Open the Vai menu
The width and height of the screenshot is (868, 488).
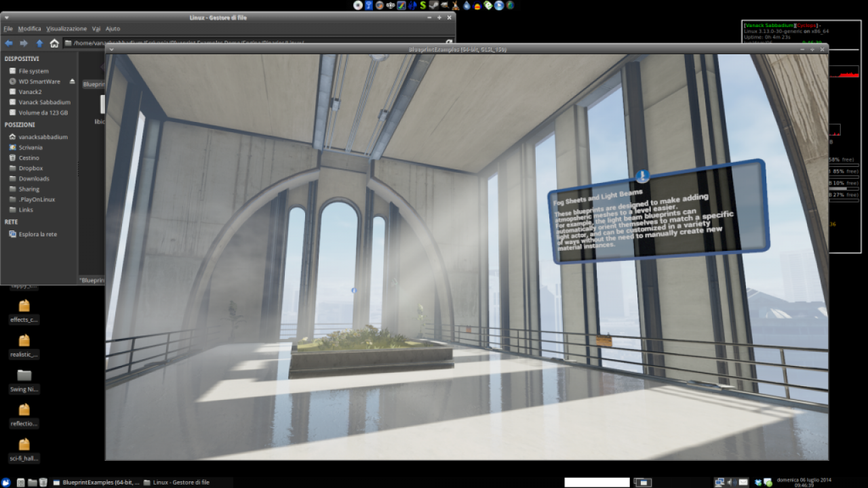coord(96,28)
